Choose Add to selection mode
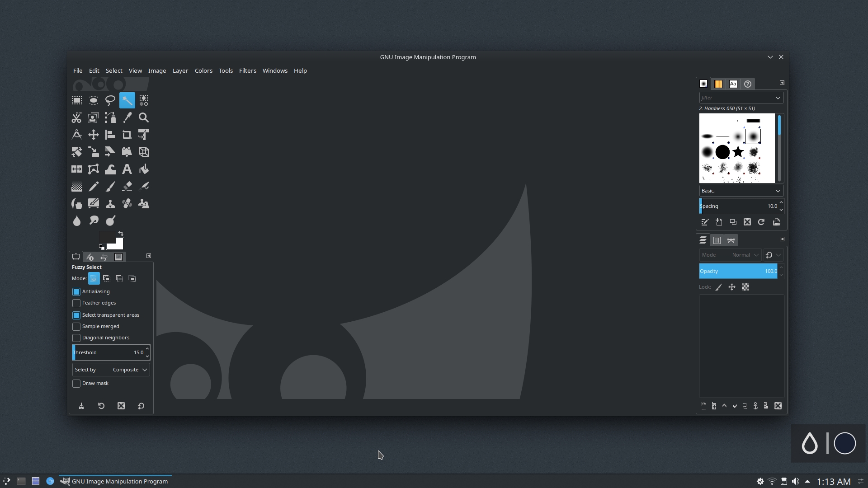868x488 pixels. click(x=107, y=278)
